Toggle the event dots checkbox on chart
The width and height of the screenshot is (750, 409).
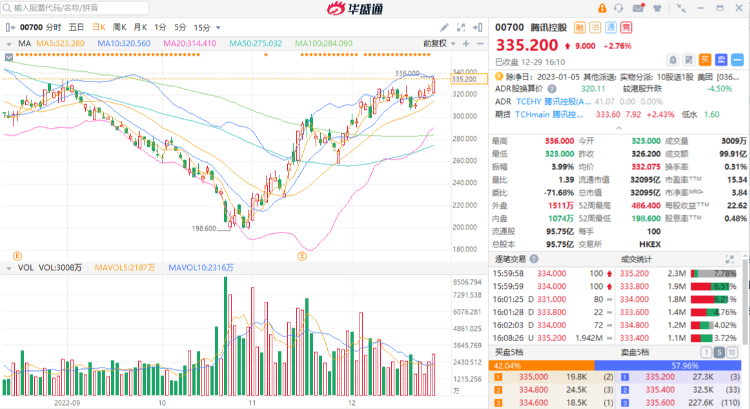9,57
